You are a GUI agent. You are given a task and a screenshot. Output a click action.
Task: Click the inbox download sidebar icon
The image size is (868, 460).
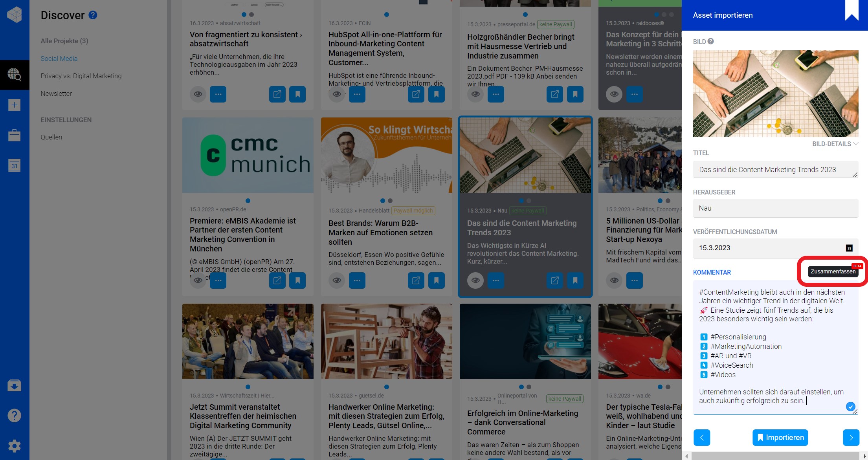(x=15, y=385)
